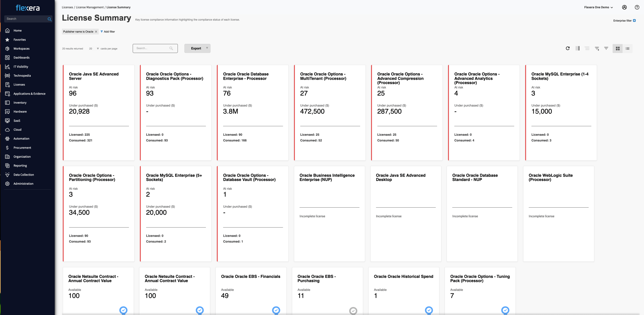Click License Management breadcrumb link

pyautogui.click(x=90, y=7)
